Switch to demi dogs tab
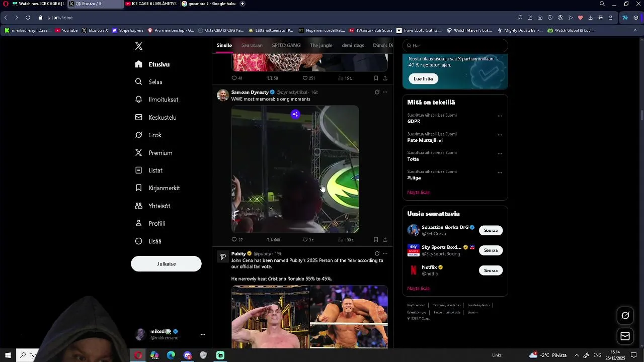644x362 pixels. tap(353, 45)
